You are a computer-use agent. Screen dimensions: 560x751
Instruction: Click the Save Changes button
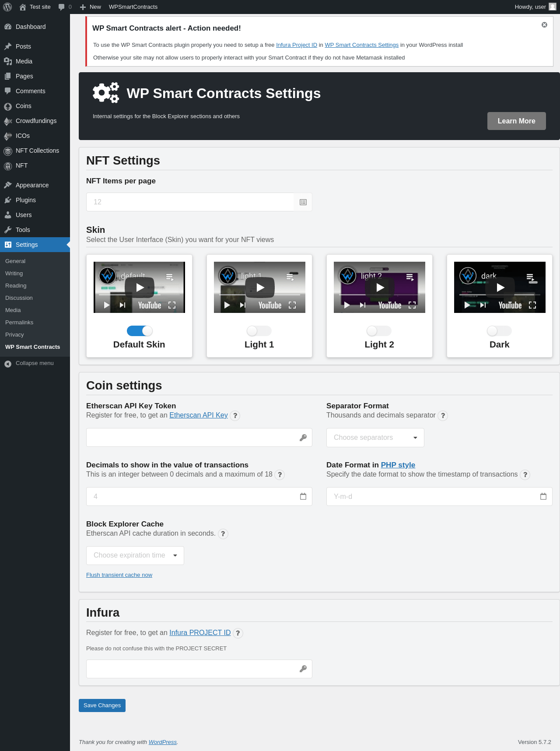102,705
